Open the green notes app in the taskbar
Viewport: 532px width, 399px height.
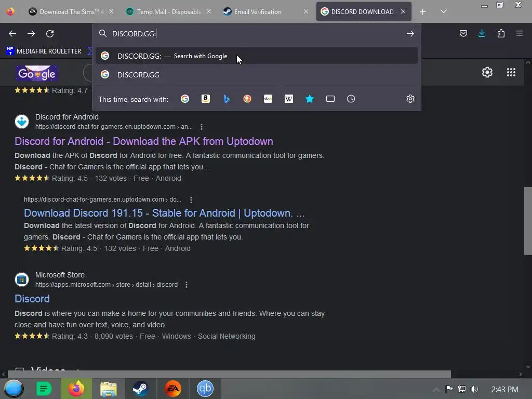pyautogui.click(x=44, y=389)
